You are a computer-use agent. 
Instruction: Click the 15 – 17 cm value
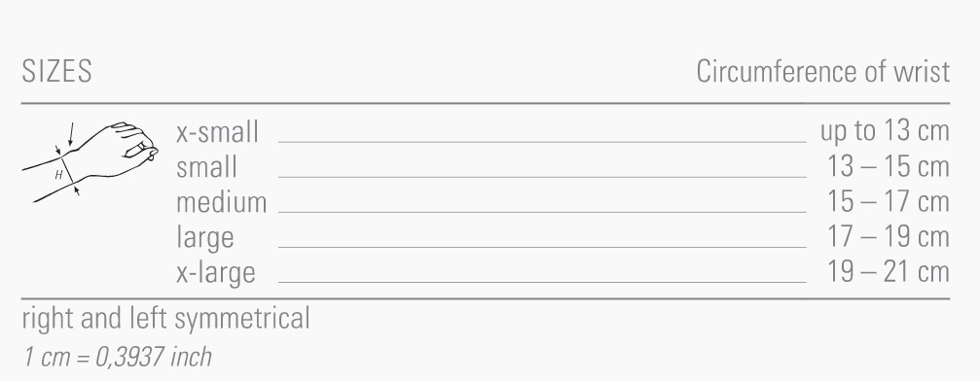889,202
